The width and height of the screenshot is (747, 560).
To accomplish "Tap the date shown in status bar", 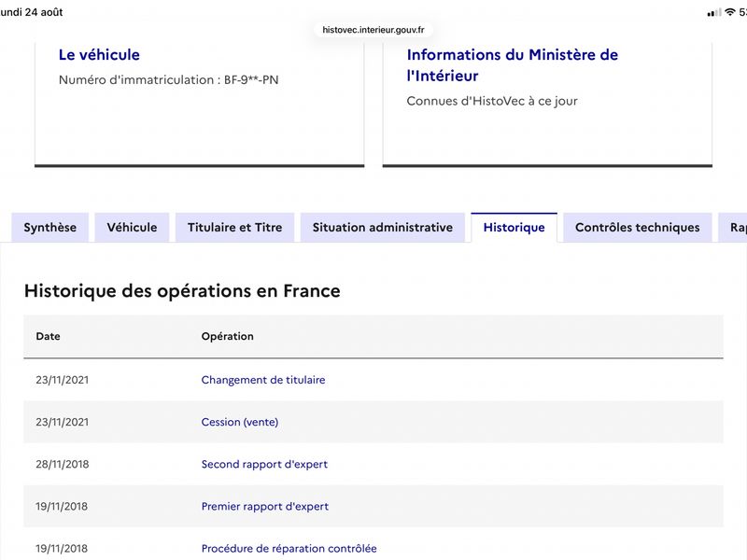I will coord(32,12).
